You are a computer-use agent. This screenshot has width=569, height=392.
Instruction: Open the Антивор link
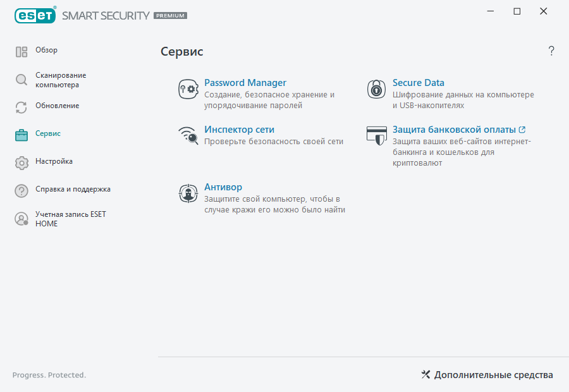click(x=223, y=187)
